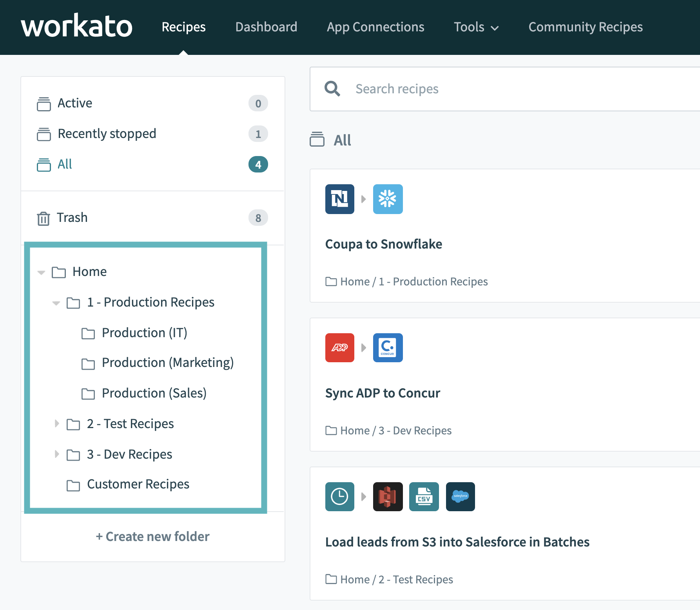Click the clock scheduler trigger icon
The image size is (700, 610).
[340, 497]
